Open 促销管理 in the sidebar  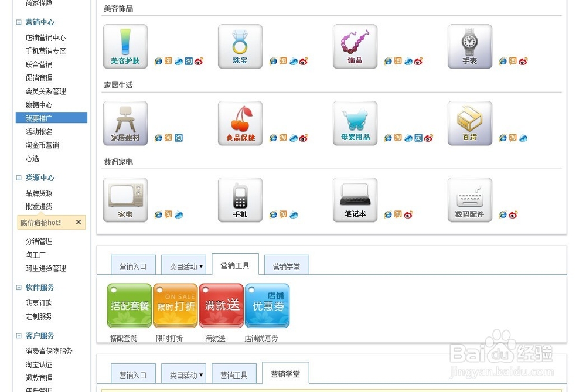pyautogui.click(x=39, y=77)
